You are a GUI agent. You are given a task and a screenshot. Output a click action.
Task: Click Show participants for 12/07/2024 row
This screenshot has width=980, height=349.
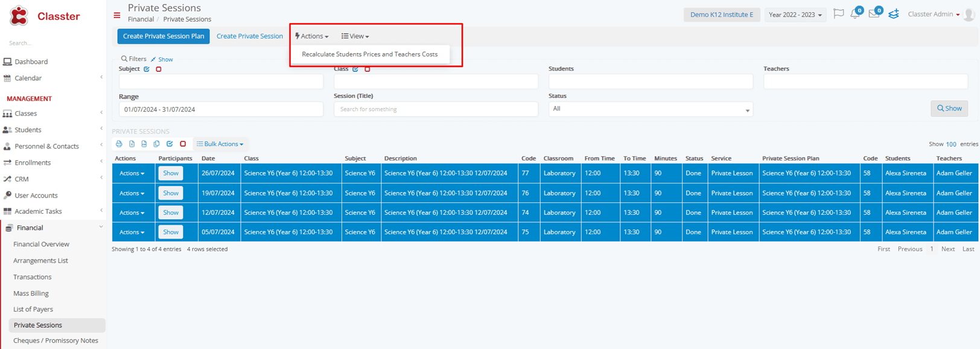click(x=171, y=213)
